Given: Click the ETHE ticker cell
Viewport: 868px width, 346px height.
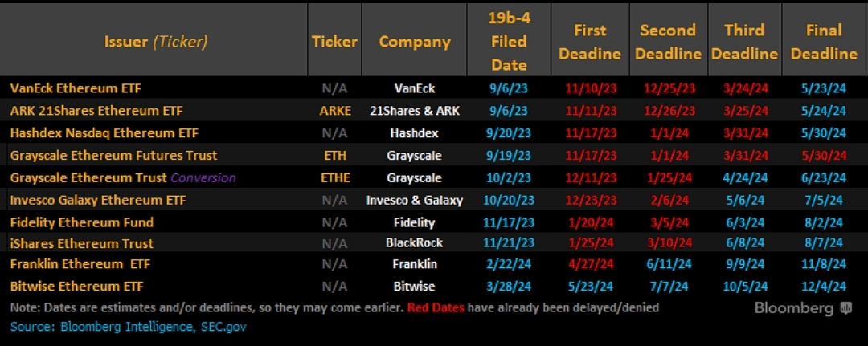Looking at the screenshot, I should click(334, 177).
